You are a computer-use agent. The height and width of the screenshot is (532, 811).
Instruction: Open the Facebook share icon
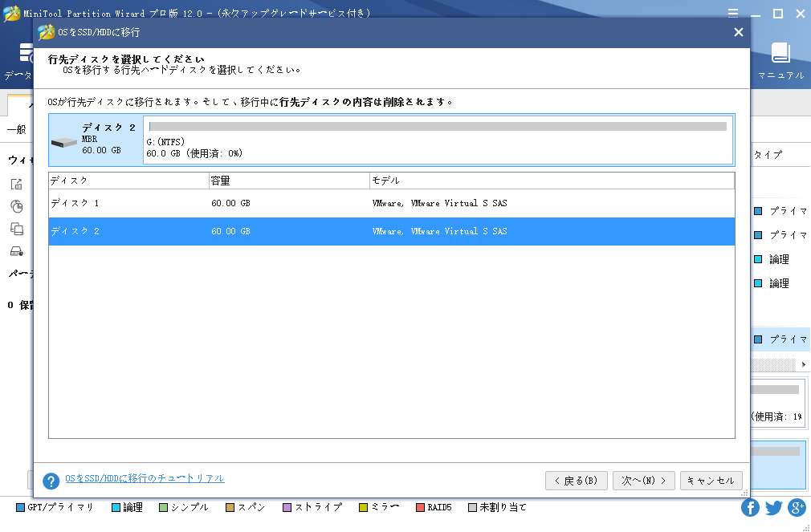750,508
